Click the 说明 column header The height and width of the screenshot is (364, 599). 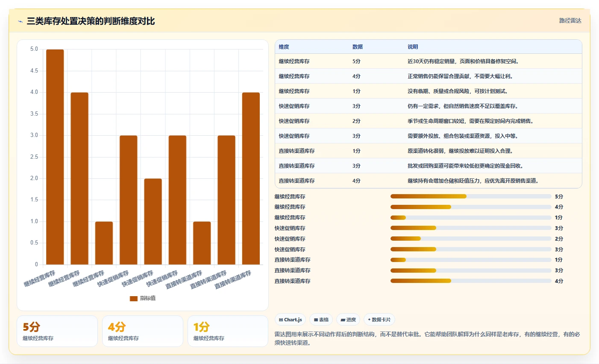point(413,47)
